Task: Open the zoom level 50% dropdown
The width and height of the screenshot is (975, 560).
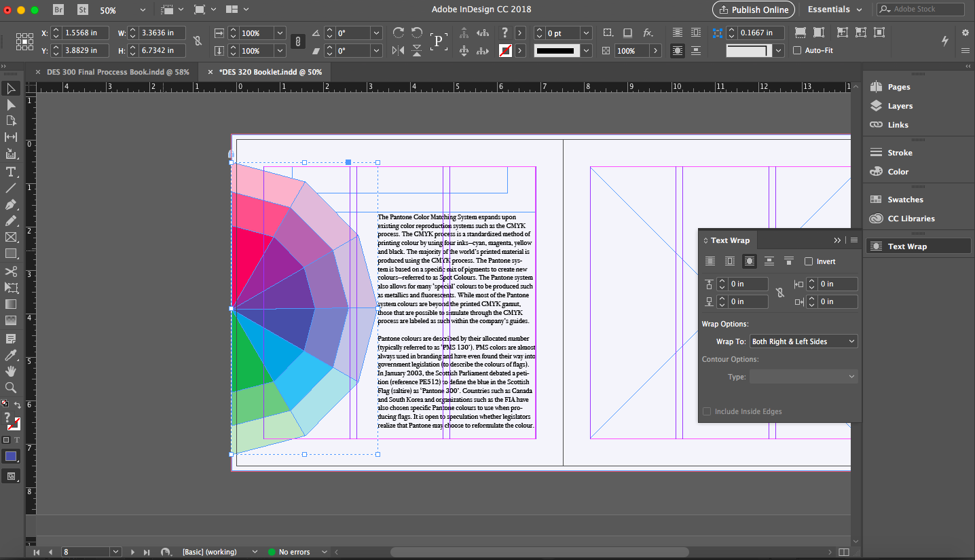Action: [x=142, y=10]
